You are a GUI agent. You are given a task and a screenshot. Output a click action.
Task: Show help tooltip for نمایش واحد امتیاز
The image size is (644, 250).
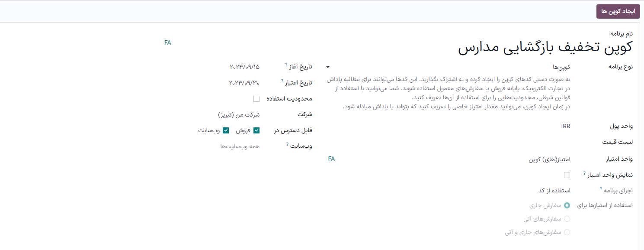584,173
